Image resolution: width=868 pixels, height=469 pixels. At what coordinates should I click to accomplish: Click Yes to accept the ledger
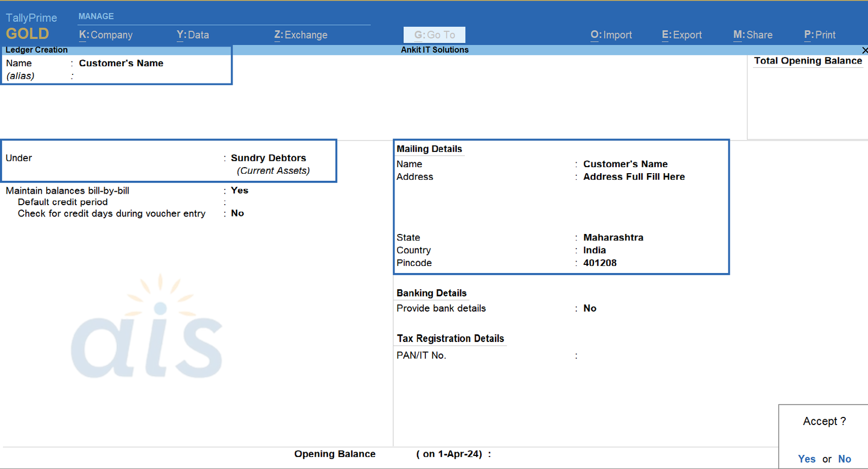(x=806, y=459)
